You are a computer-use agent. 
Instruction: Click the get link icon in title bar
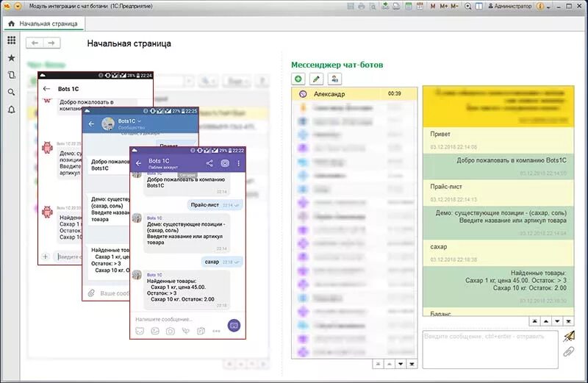tap(385, 7)
